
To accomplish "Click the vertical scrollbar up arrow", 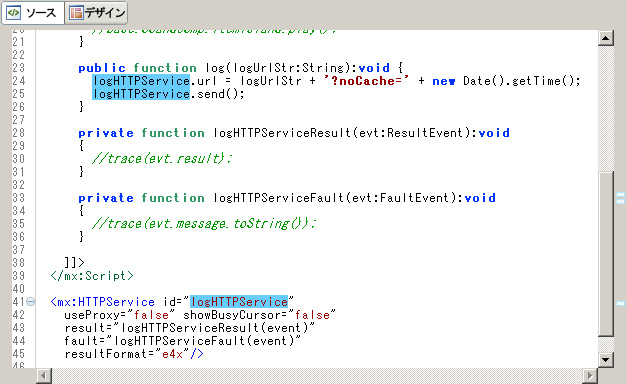I will click(606, 38).
